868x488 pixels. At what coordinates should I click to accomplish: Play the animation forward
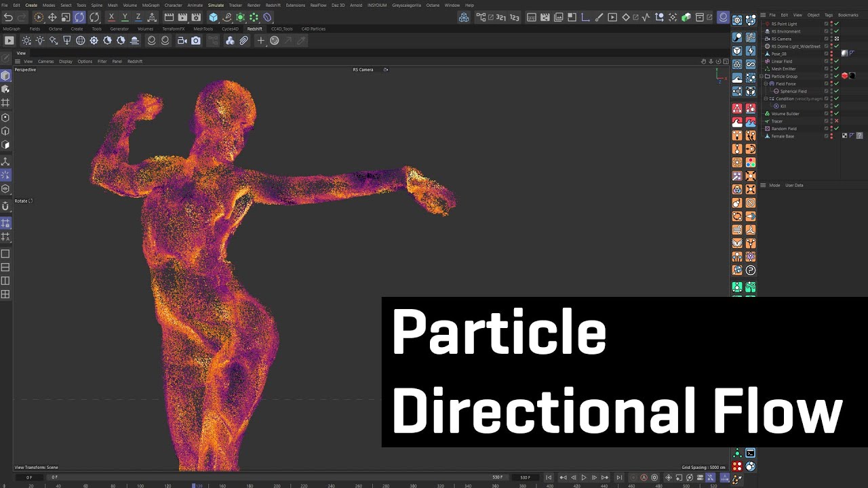pos(584,478)
